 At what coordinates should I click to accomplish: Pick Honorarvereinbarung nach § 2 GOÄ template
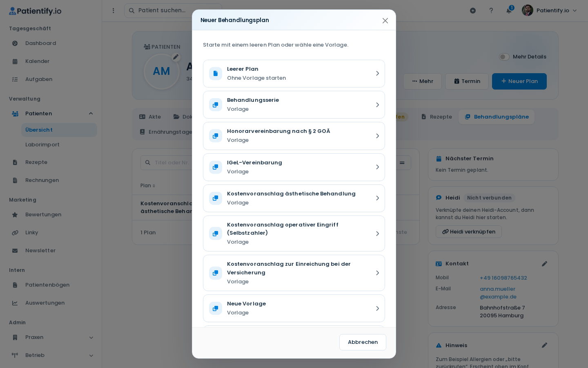click(294, 136)
